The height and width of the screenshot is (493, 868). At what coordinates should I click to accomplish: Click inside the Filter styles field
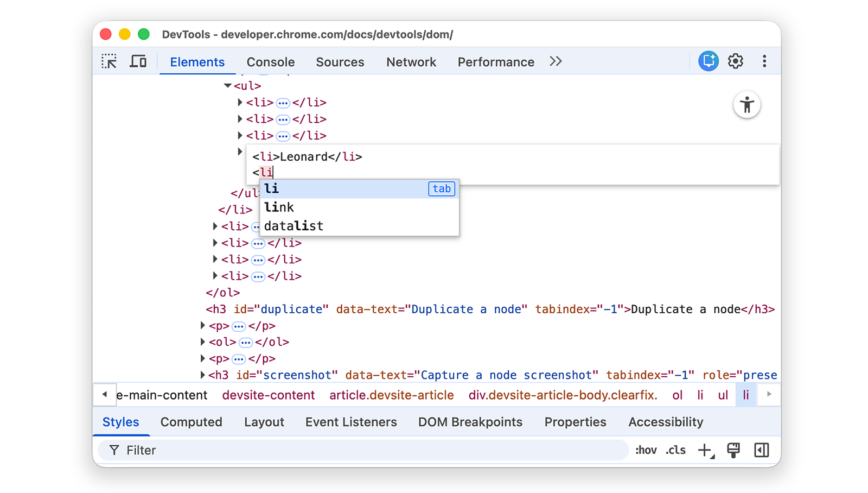[217, 450]
